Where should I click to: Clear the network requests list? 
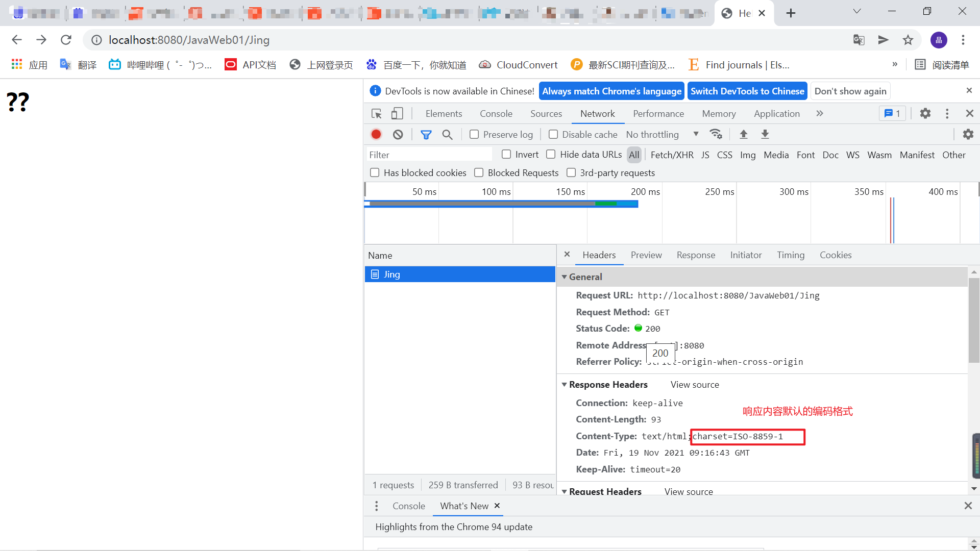point(398,134)
